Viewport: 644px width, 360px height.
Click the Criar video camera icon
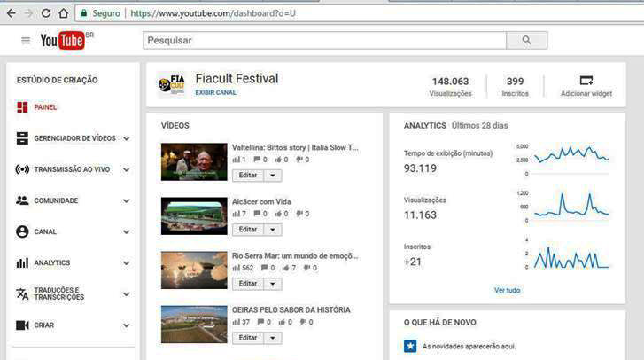coord(22,325)
